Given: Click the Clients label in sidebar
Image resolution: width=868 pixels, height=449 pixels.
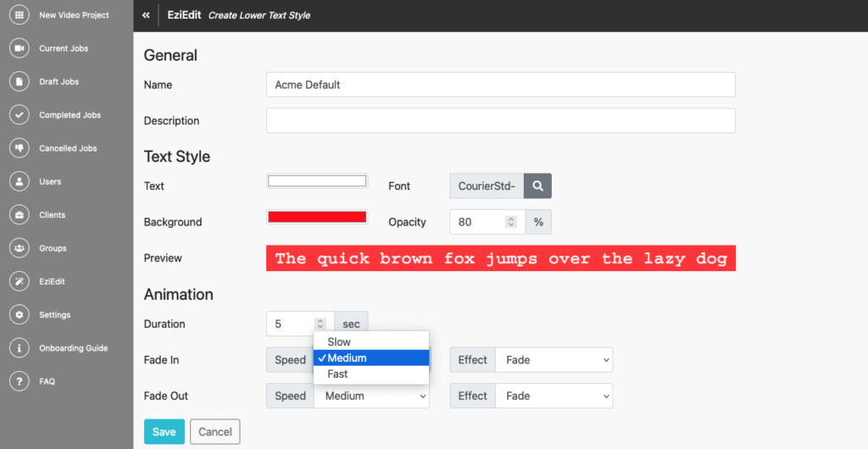Looking at the screenshot, I should coord(52,215).
